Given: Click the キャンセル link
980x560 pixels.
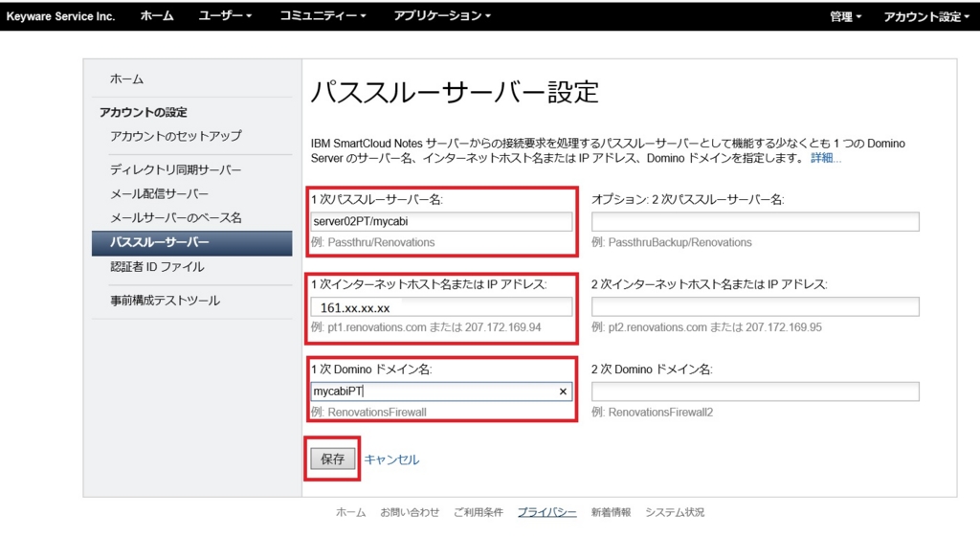Looking at the screenshot, I should coord(391,459).
